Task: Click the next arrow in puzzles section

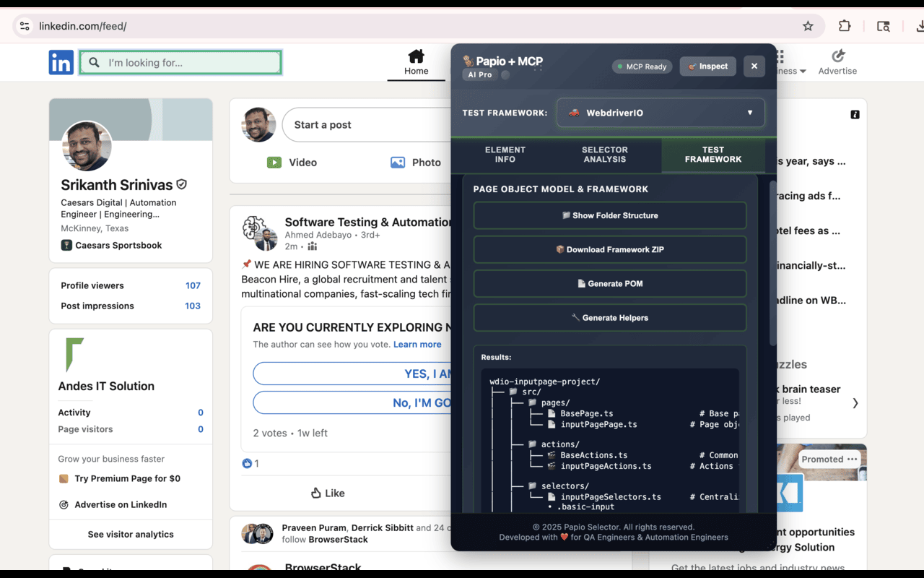Action: click(x=855, y=403)
